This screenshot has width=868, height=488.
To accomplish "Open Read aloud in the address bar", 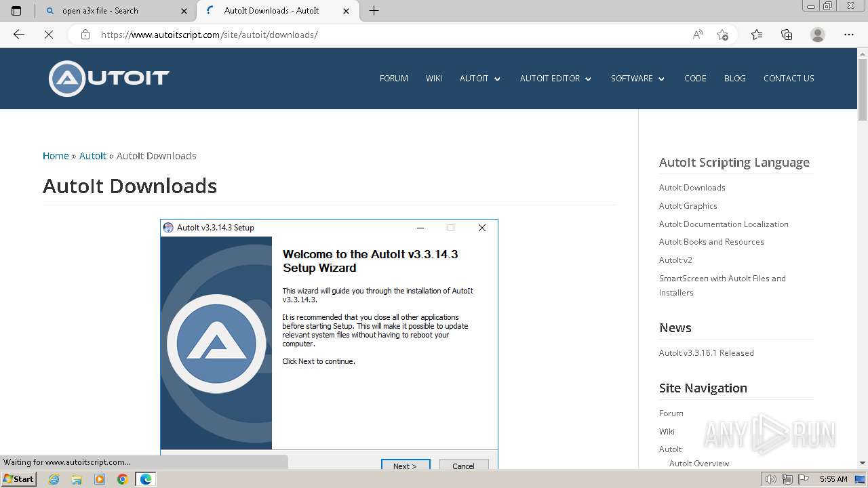I will pos(698,35).
